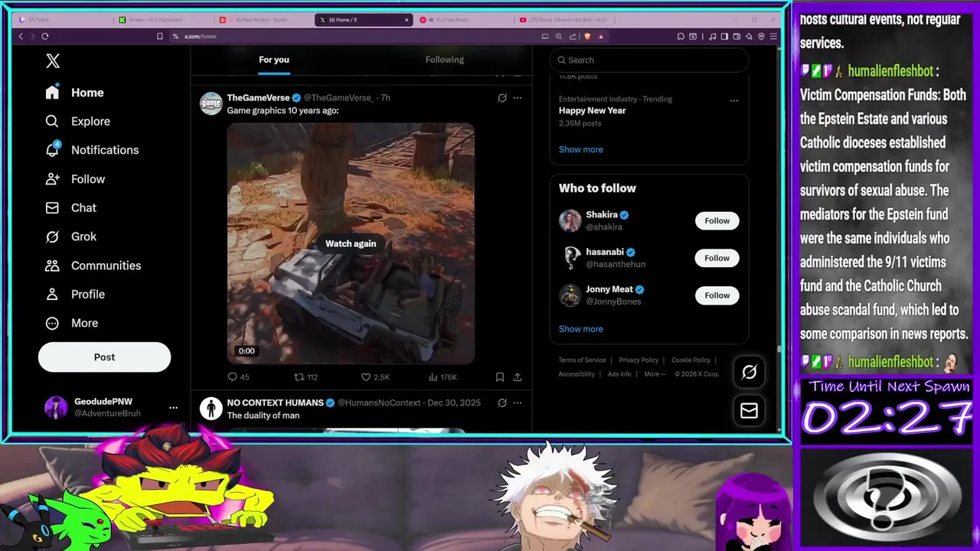Switch to the YouTube Music browser tab
Viewport: 980px width, 551px height.
pos(464,20)
